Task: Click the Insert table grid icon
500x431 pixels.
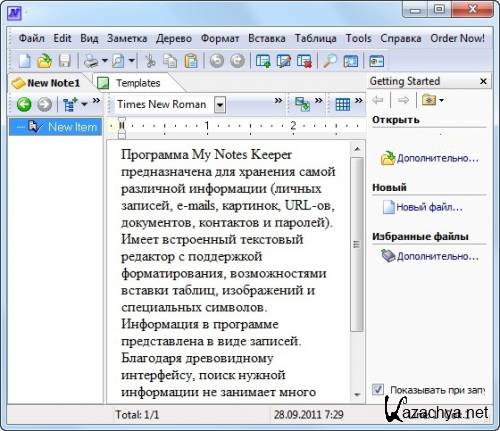Action: [x=343, y=104]
